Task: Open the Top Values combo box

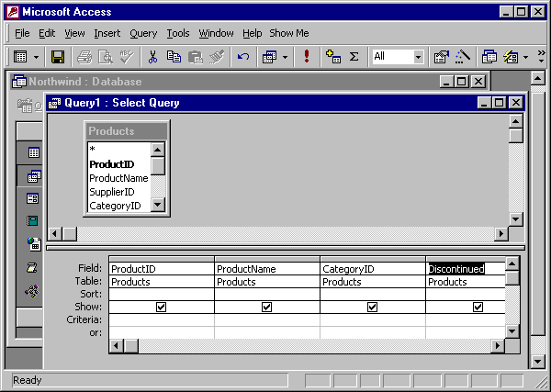Action: tap(398, 57)
